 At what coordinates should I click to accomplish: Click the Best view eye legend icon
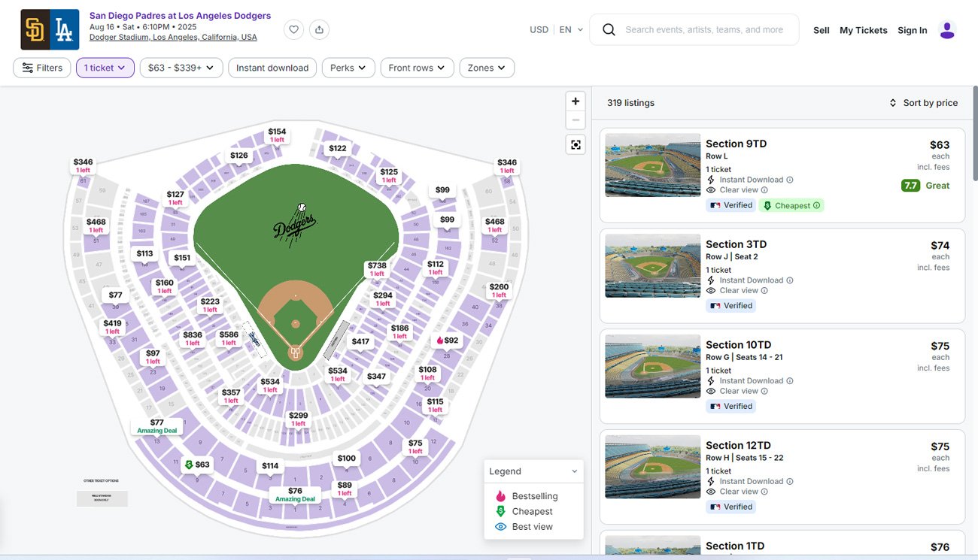pos(500,527)
